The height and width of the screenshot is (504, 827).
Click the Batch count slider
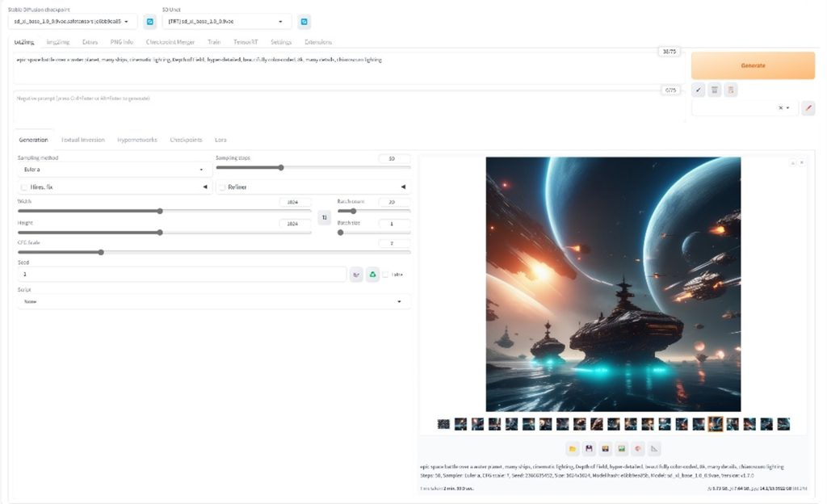374,211
